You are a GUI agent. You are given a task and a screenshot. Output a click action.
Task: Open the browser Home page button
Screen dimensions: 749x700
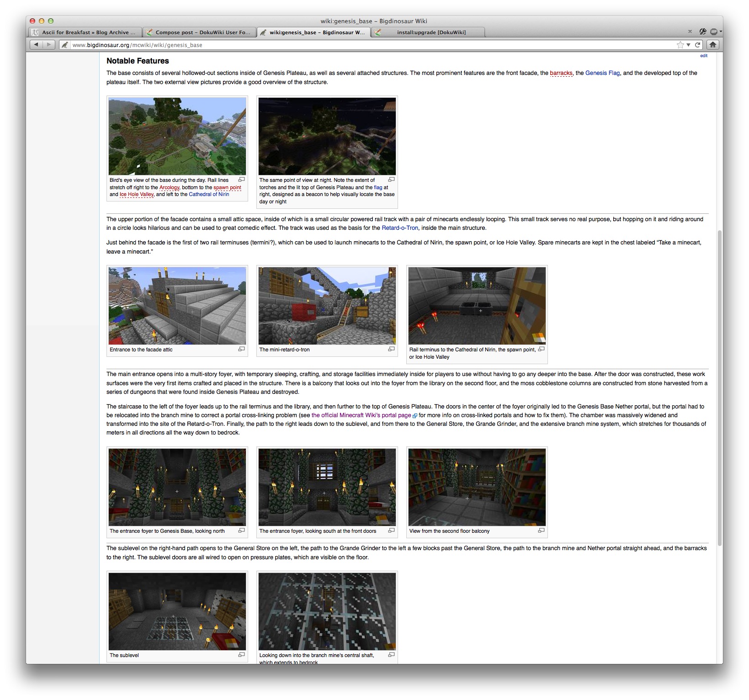713,45
